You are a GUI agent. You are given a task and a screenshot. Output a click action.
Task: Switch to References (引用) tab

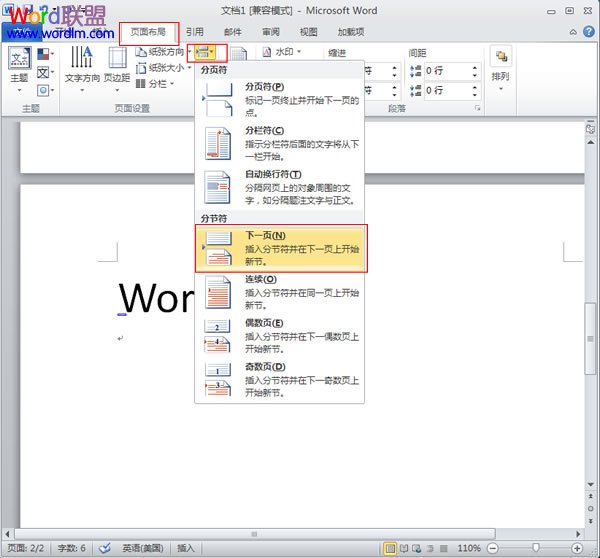tap(195, 32)
